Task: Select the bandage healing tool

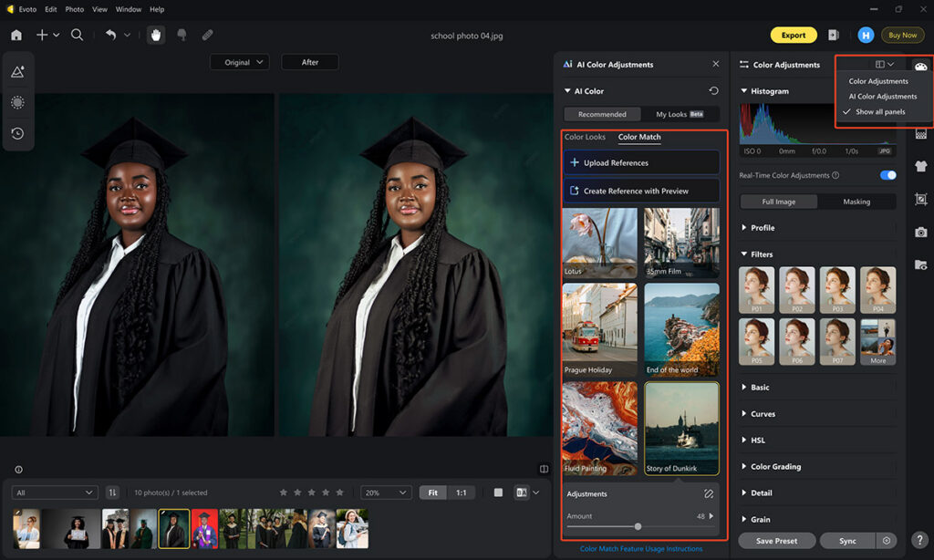Action: (207, 36)
